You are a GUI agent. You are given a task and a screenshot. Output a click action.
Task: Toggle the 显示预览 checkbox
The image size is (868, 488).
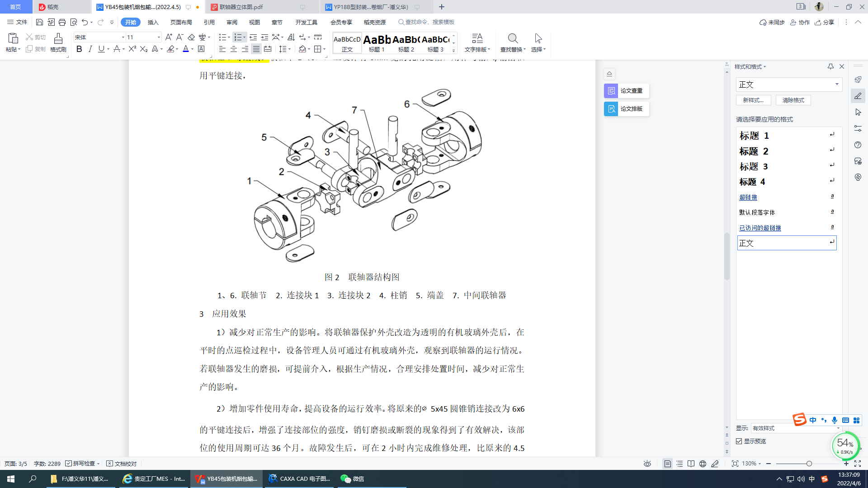(739, 441)
